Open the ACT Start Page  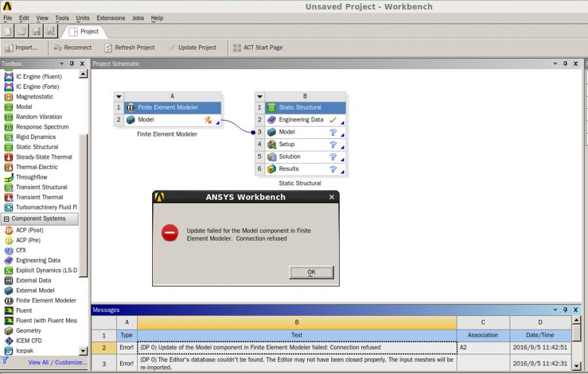coord(258,48)
